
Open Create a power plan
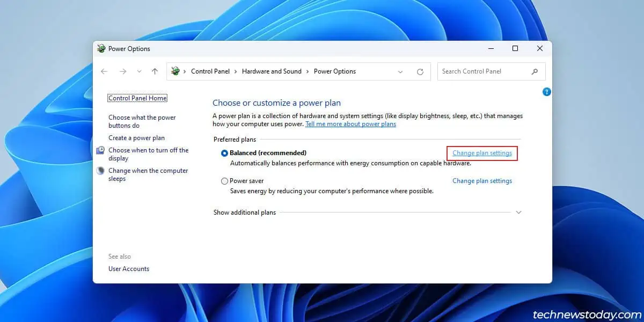(136, 138)
